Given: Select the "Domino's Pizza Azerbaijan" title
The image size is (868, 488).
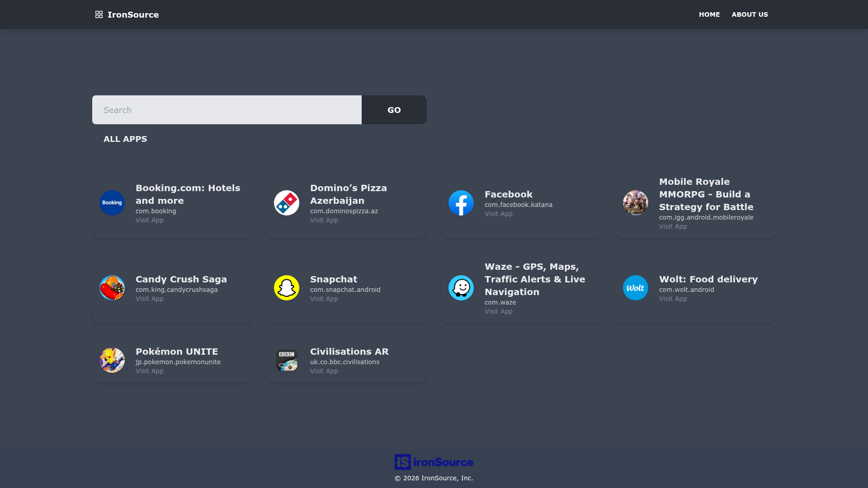Looking at the screenshot, I should [349, 194].
